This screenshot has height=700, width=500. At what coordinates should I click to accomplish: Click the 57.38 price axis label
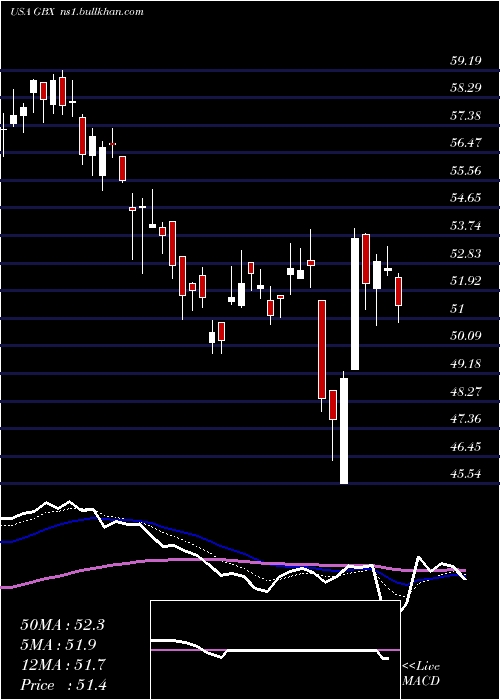(465, 116)
